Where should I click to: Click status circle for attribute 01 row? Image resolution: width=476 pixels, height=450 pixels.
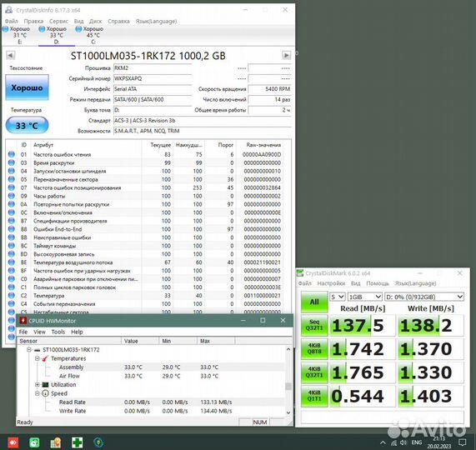[x=12, y=154]
